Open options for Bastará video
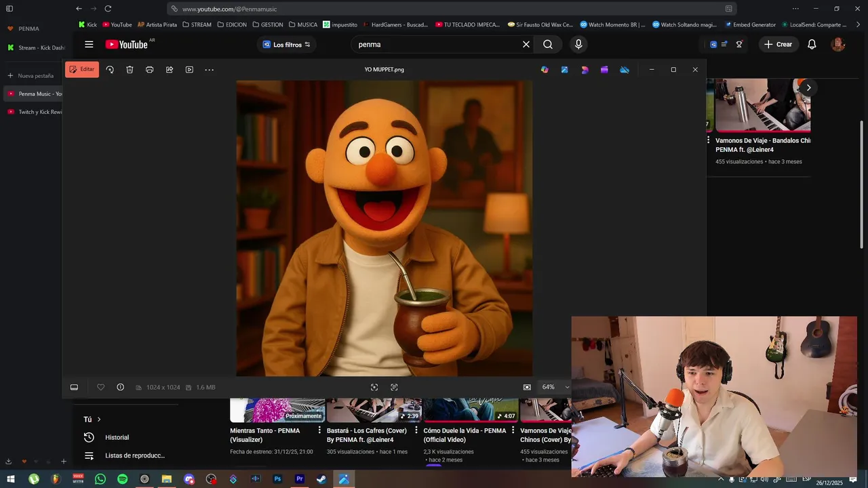 (416, 430)
